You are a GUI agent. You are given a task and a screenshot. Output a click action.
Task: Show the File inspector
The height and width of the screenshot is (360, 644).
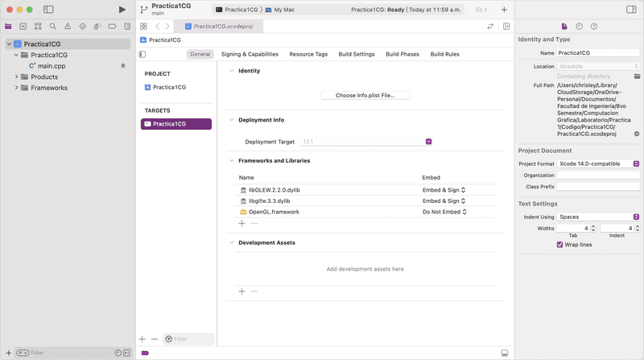[564, 27]
